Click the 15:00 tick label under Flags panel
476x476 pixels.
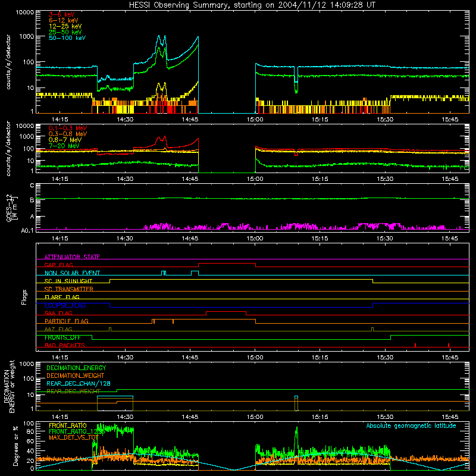click(255, 358)
